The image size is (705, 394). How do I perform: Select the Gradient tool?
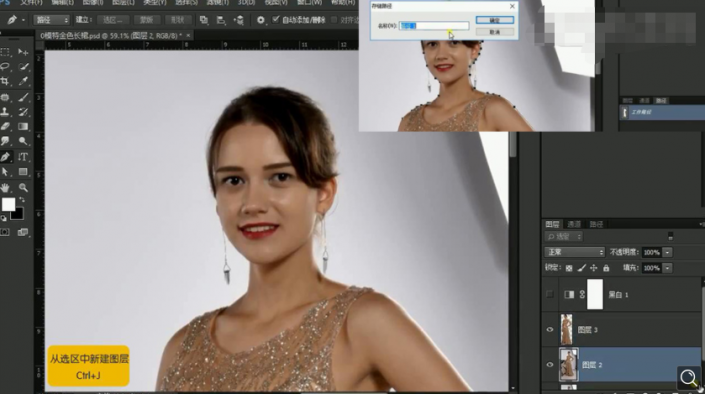point(23,126)
